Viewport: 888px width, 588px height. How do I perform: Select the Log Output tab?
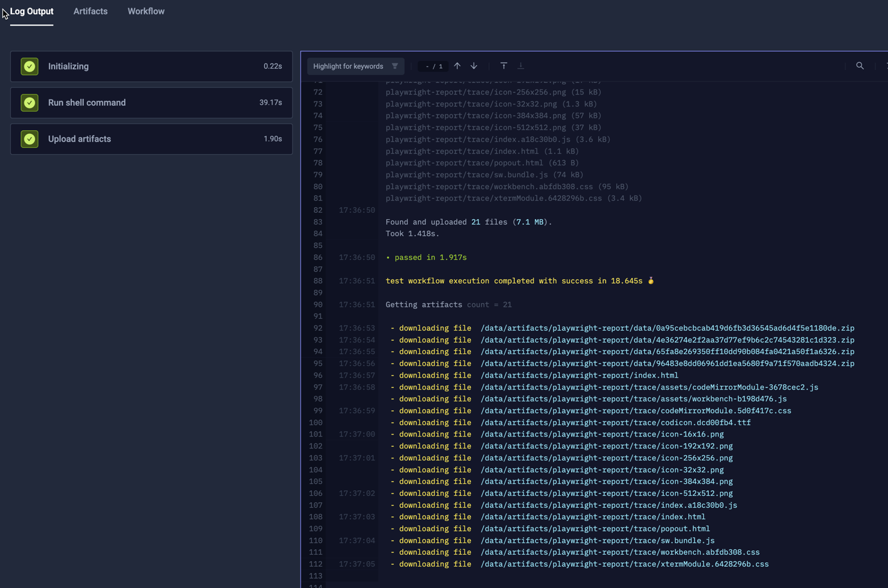31,11
